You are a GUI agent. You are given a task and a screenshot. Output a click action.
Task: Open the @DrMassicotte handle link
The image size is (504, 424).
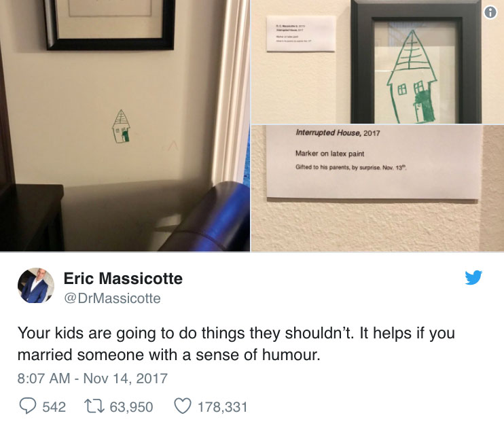tap(112, 298)
